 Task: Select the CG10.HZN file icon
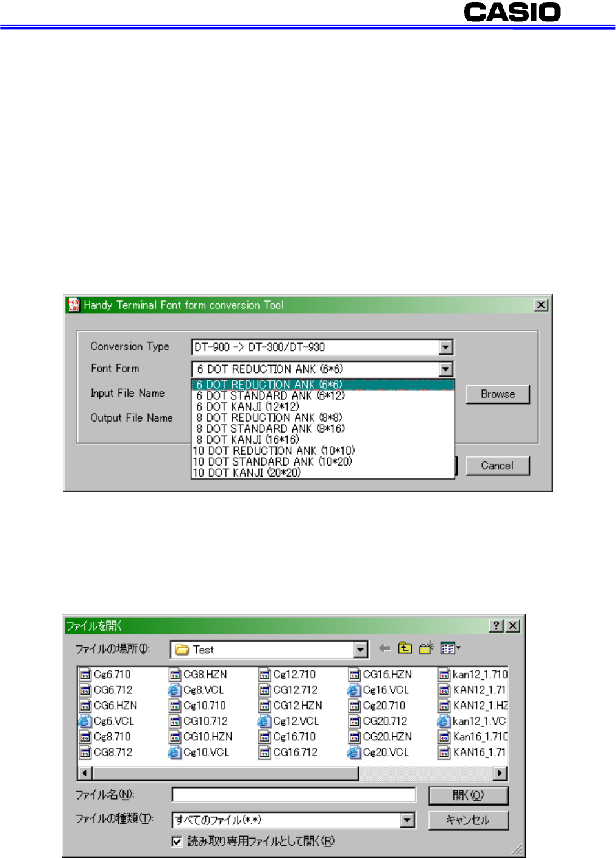[x=175, y=737]
